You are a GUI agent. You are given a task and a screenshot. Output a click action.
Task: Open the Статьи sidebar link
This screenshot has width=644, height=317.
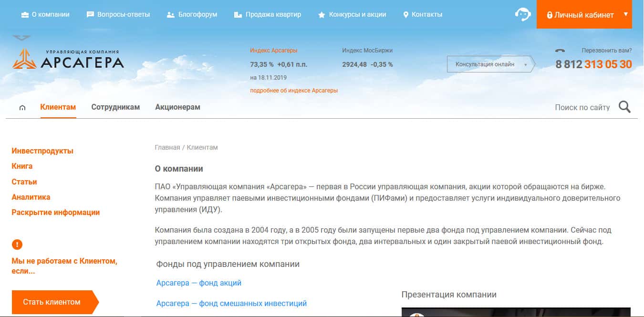coord(24,182)
